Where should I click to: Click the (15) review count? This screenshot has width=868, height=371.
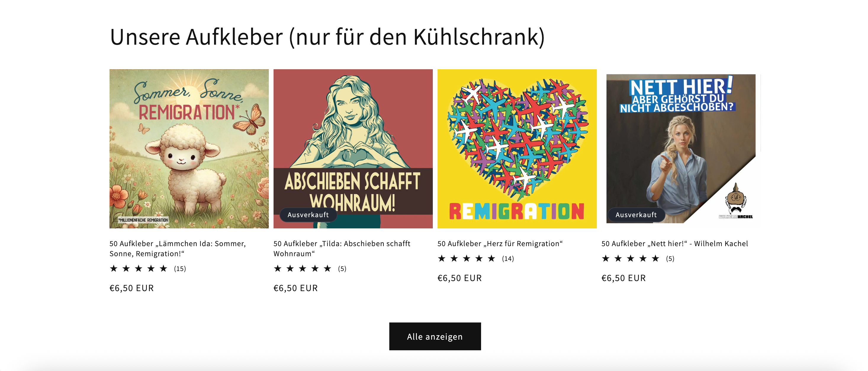(x=180, y=269)
